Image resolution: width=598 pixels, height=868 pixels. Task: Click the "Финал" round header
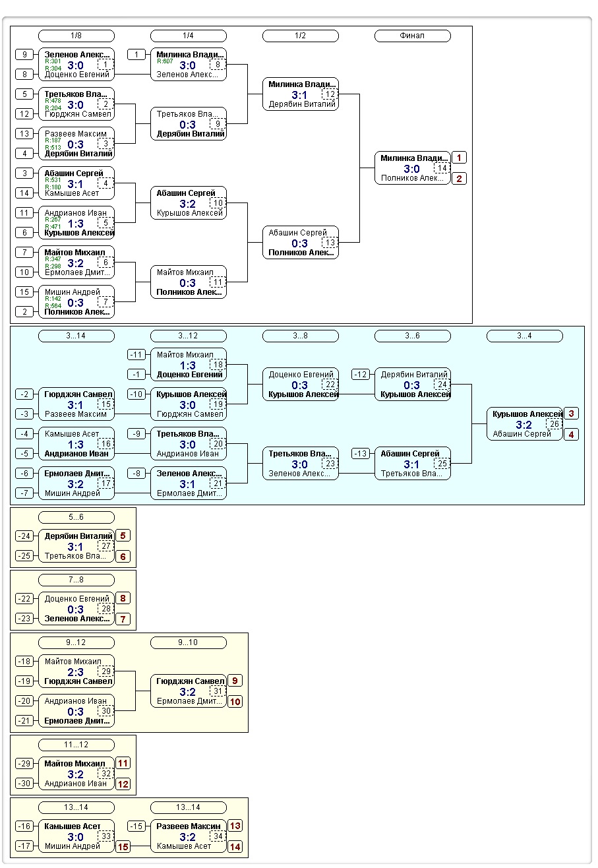(413, 36)
